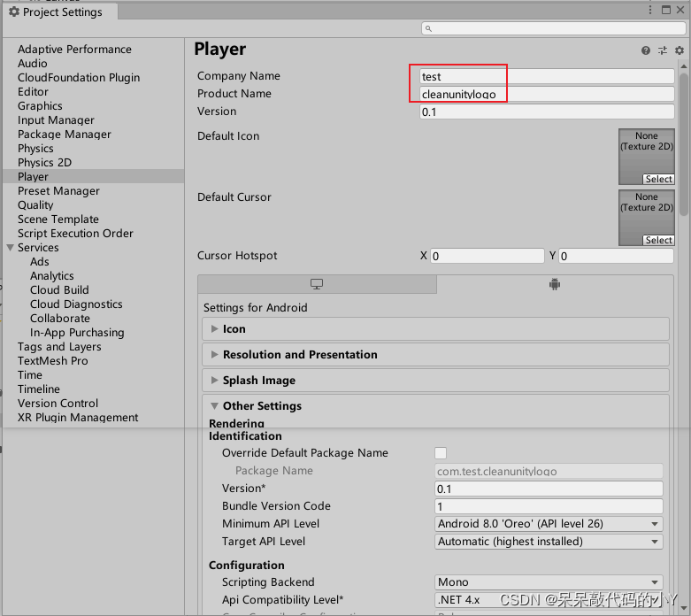This screenshot has height=616, width=691.
Task: Click the Cursor Hotspot Y field
Action: click(616, 256)
